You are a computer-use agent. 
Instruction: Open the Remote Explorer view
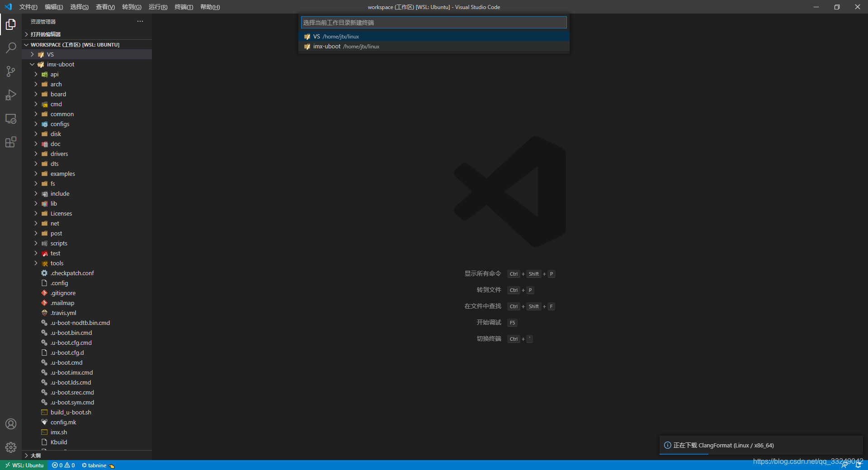coord(11,118)
